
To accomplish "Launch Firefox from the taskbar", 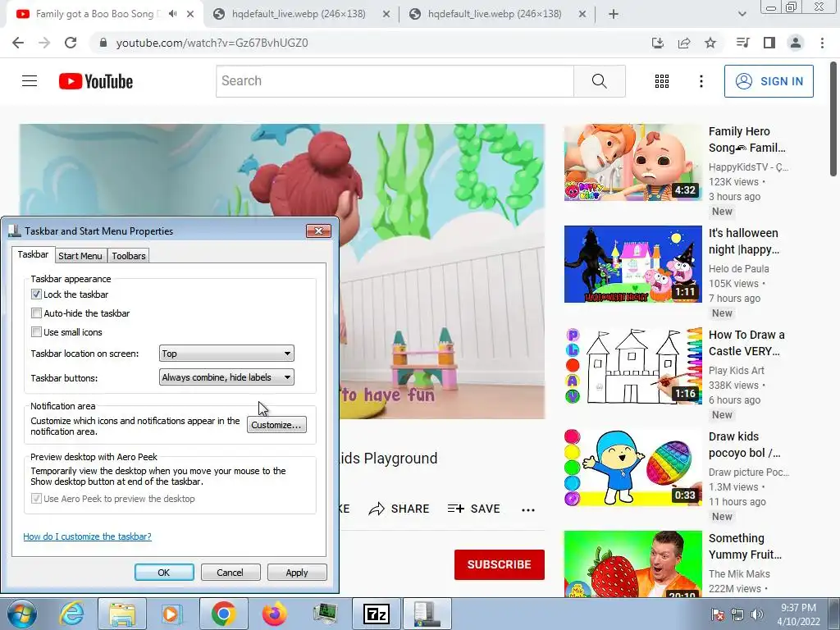I will click(x=274, y=614).
